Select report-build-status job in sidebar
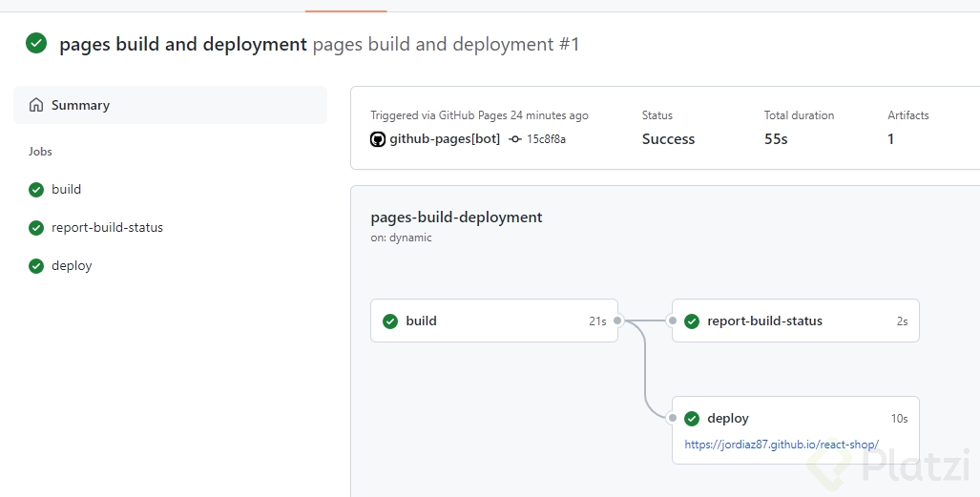Screen dimensions: 980x497 pyautogui.click(x=107, y=228)
